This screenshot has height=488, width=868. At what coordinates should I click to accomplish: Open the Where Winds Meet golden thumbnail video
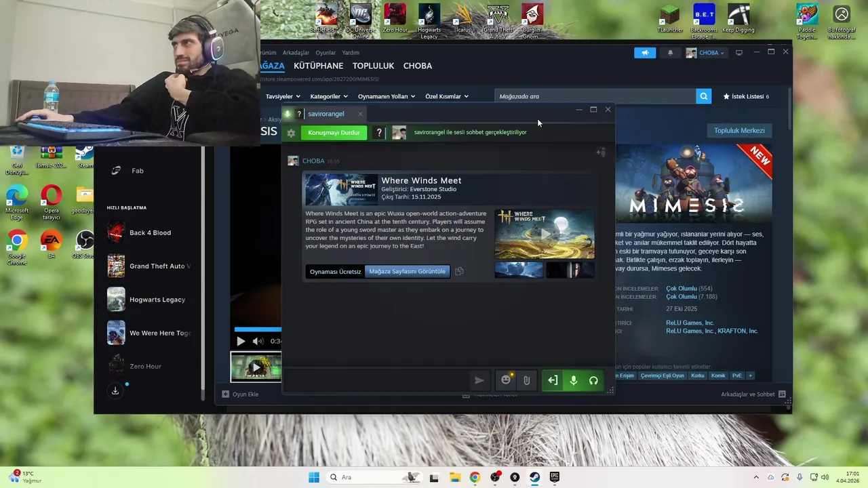pos(545,235)
